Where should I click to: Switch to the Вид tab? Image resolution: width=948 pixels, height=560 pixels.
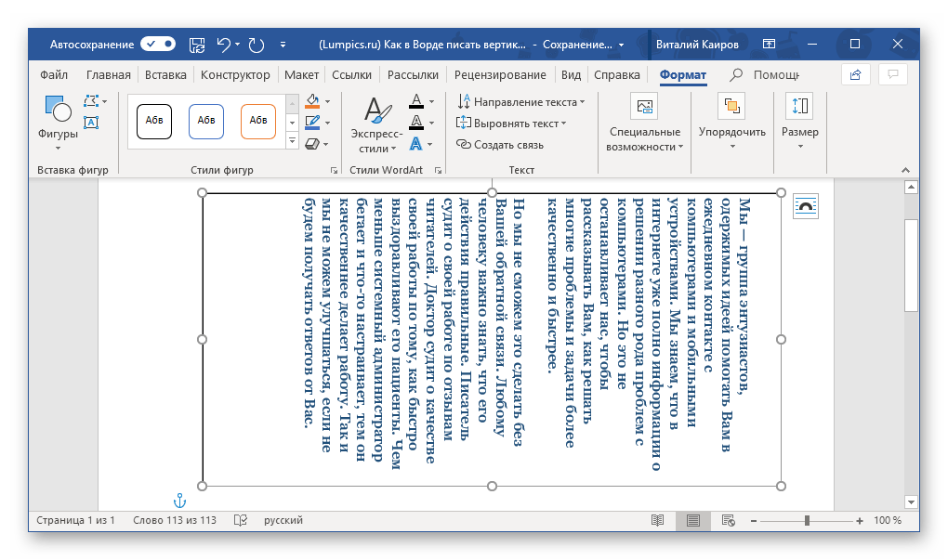[571, 75]
